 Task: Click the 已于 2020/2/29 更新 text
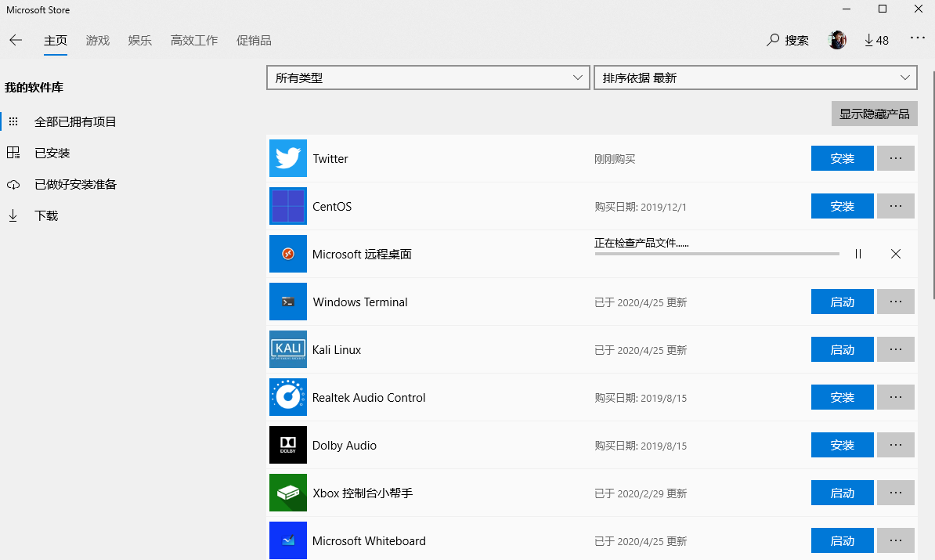coord(641,493)
